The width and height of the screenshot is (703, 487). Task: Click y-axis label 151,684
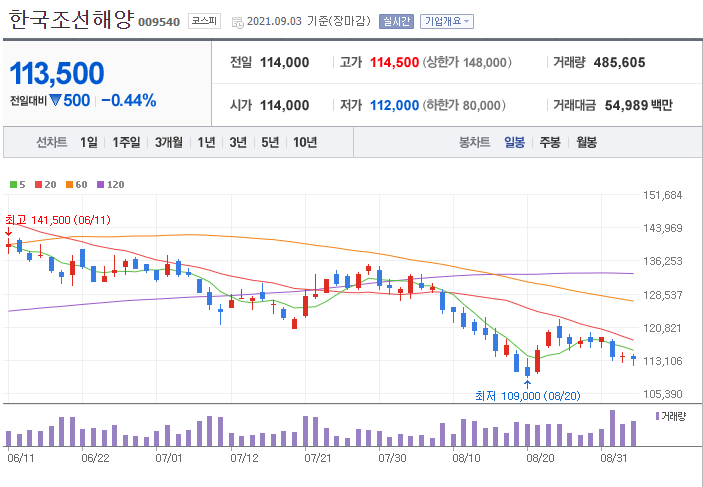click(663, 195)
